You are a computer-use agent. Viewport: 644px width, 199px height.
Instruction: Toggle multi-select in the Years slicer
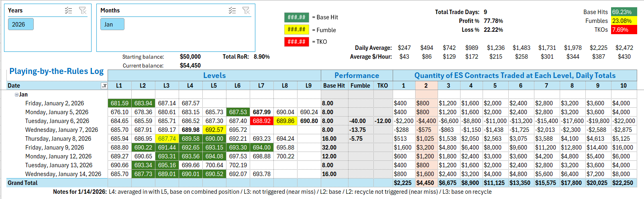(69, 10)
